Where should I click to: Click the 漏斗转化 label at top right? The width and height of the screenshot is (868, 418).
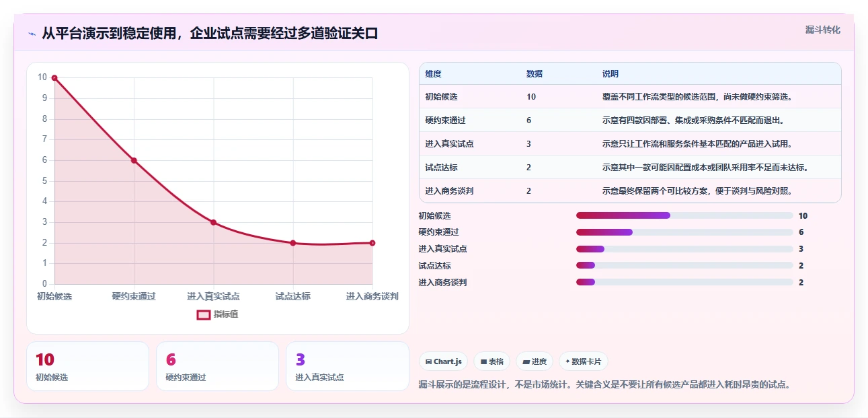[823, 30]
